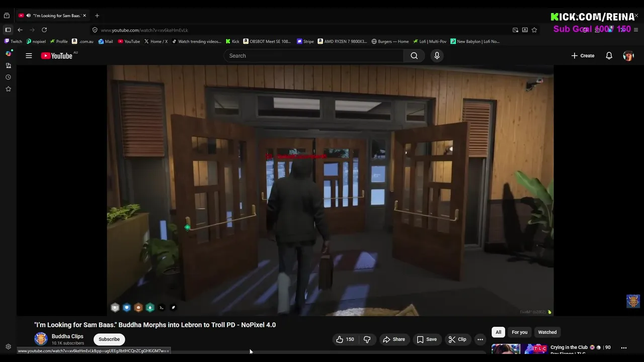This screenshot has width=644, height=362.
Task: Open the Mail bookmark
Action: click(x=105, y=42)
